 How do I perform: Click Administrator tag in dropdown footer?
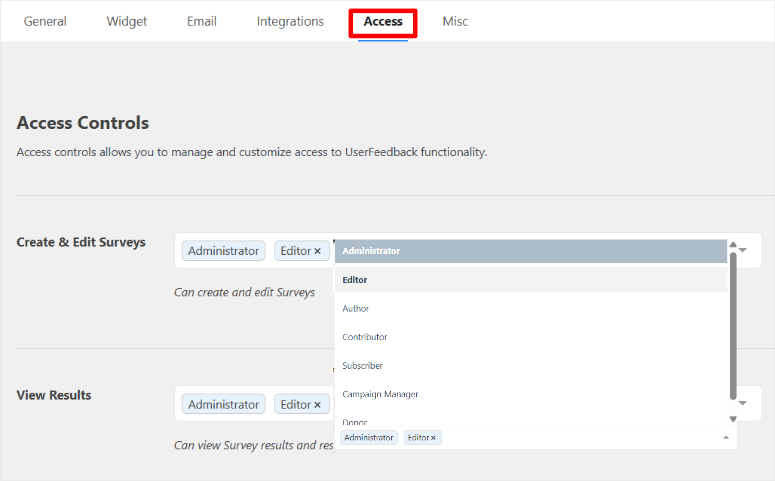(x=369, y=437)
